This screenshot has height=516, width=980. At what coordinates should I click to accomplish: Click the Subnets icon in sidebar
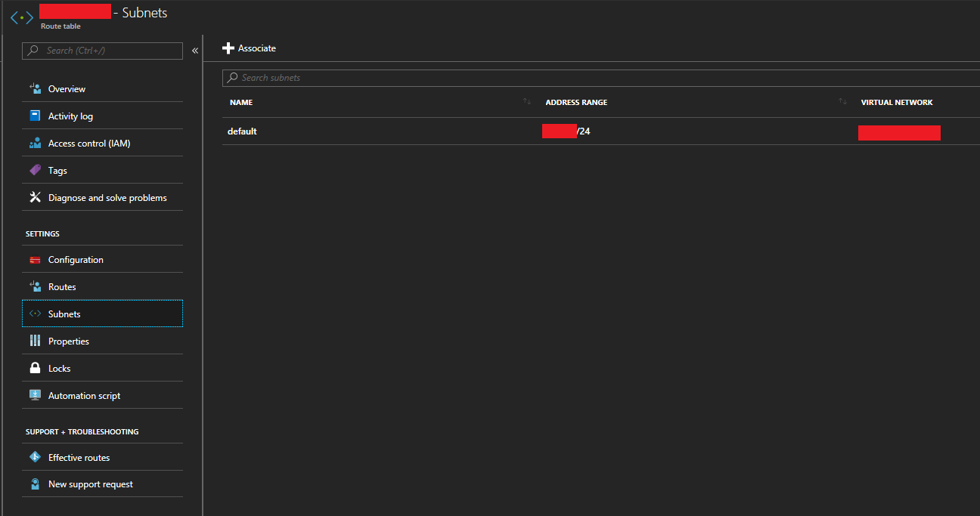(35, 314)
